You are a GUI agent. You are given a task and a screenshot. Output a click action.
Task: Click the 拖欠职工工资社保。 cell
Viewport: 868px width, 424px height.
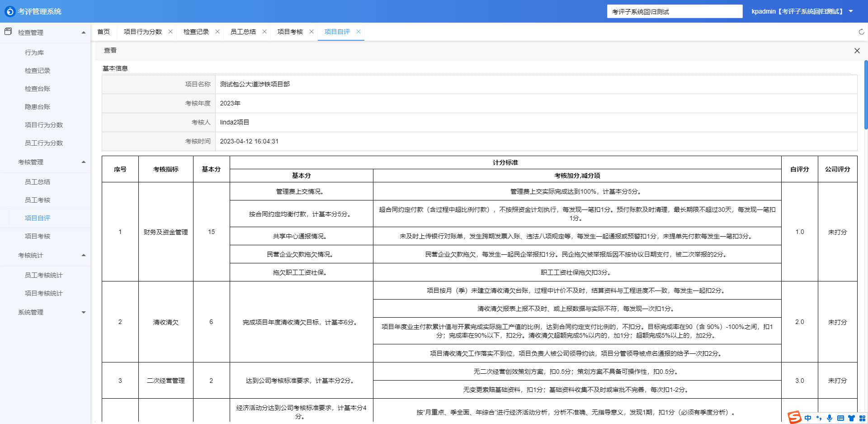[302, 272]
